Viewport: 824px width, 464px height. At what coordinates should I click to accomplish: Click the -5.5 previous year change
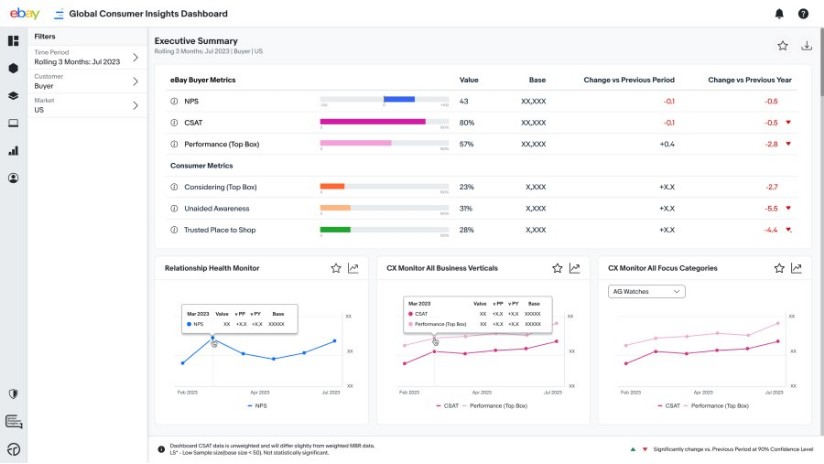pyautogui.click(x=771, y=208)
